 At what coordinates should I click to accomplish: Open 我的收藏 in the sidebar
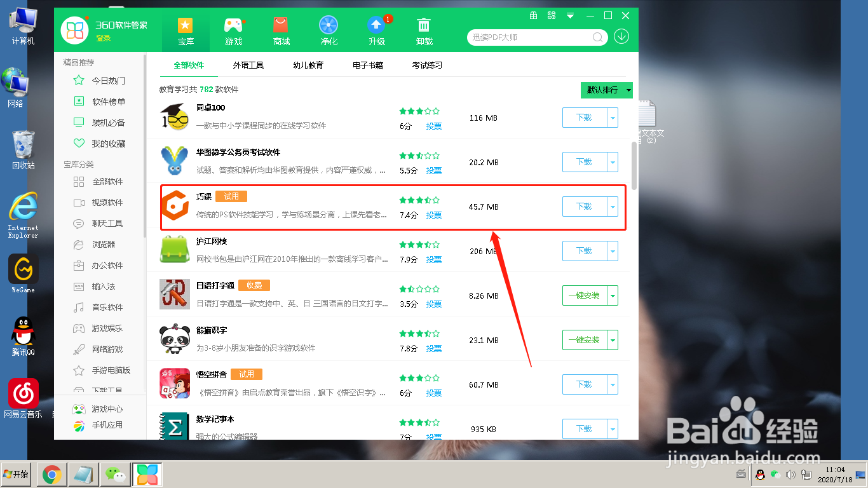pyautogui.click(x=100, y=144)
